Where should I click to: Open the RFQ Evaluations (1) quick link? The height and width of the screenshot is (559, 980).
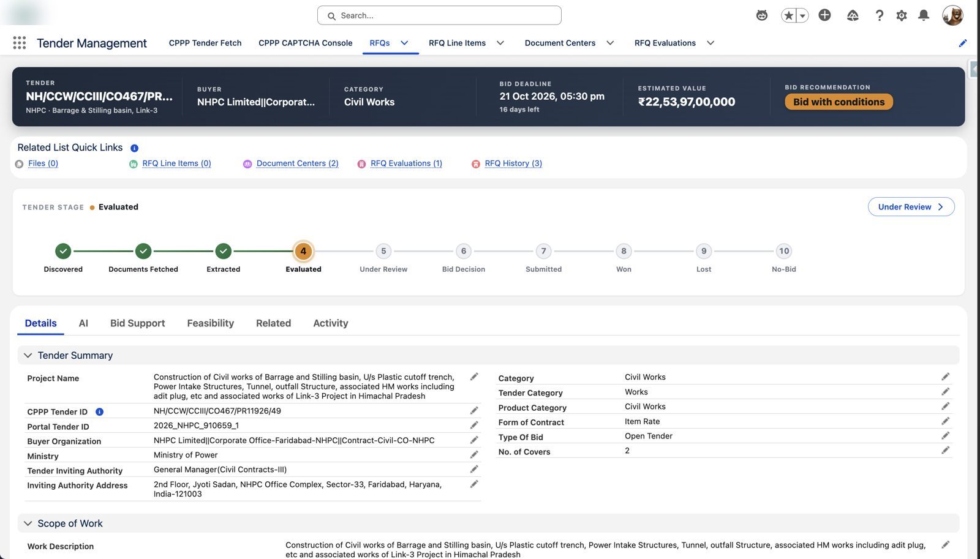point(406,163)
